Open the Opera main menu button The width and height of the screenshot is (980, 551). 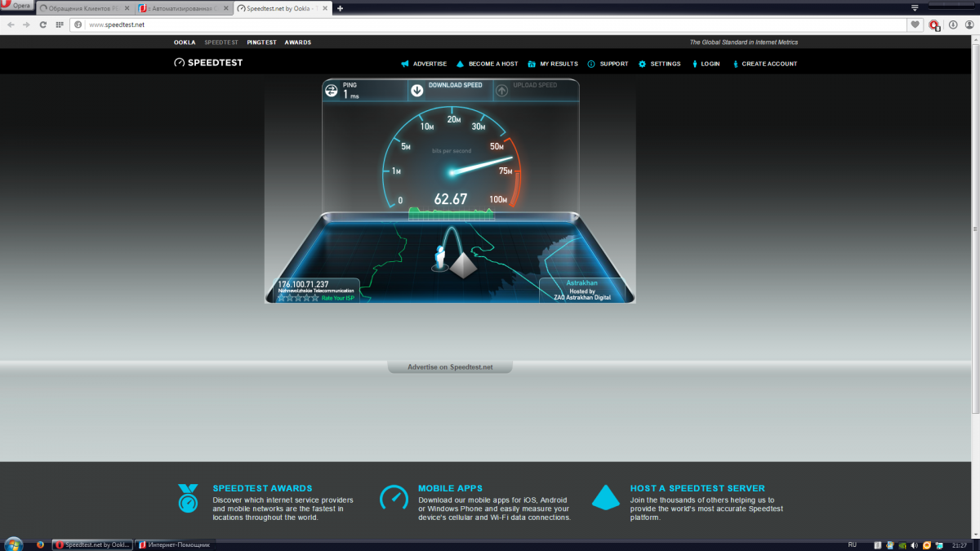17,5
